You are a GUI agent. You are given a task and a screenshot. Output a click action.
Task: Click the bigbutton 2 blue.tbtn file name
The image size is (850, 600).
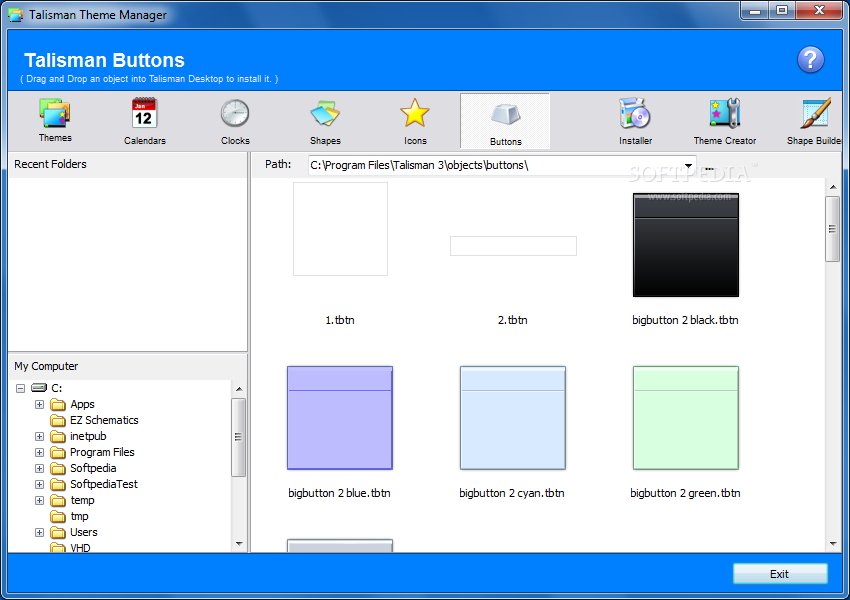coord(339,493)
